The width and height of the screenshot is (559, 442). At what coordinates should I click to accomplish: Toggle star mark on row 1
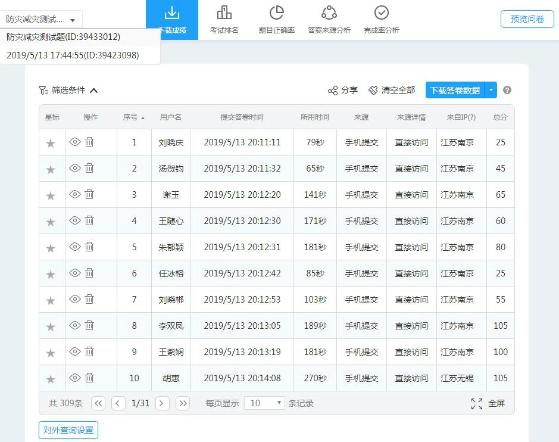51,143
